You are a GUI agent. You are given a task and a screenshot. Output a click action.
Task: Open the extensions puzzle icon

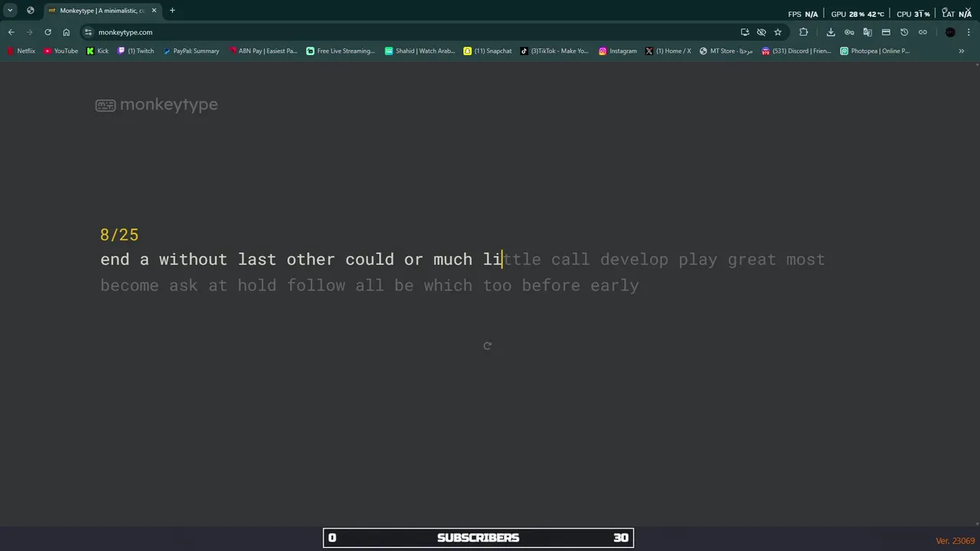click(x=803, y=32)
